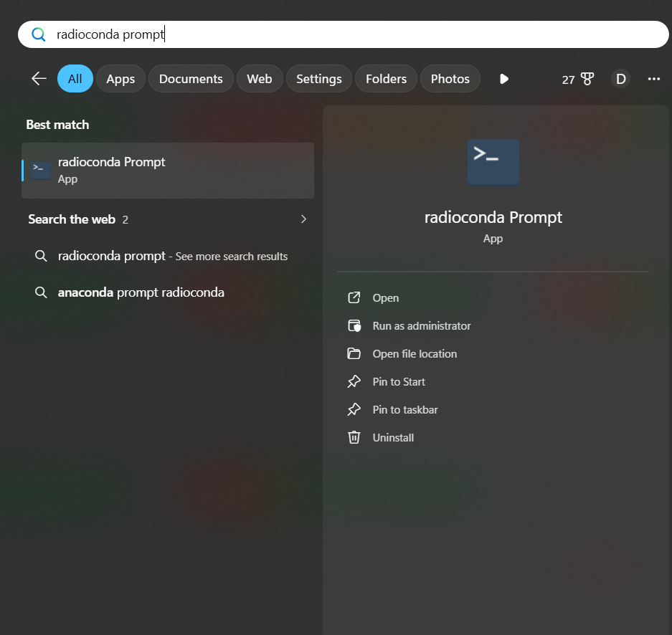Viewport: 672px width, 635px height.
Task: Click radioconda Prompt title in details pane
Action: coord(493,217)
